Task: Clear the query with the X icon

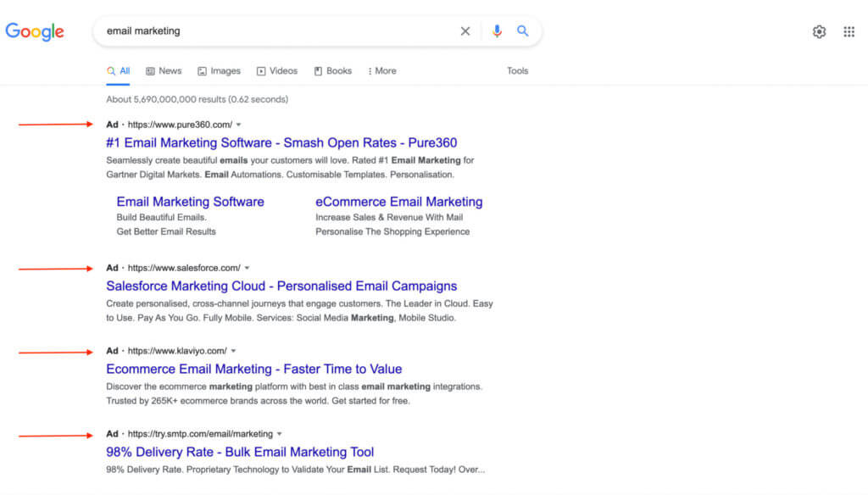Action: [x=465, y=31]
